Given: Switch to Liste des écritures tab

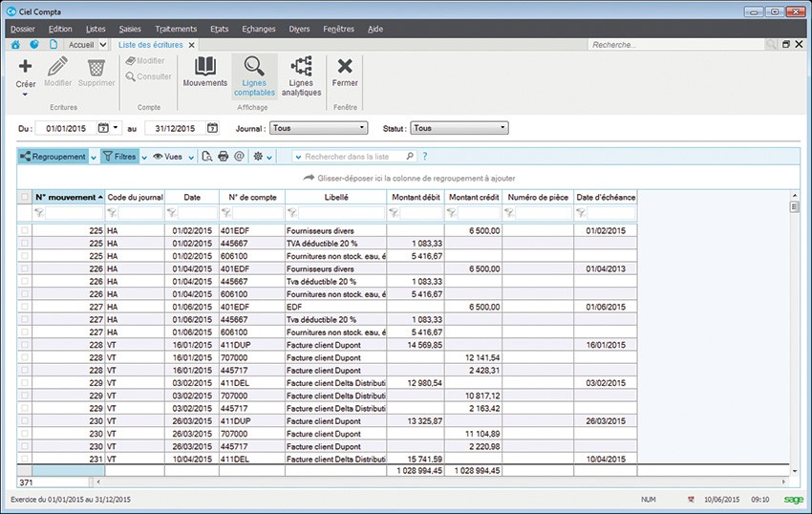Looking at the screenshot, I should (151, 45).
